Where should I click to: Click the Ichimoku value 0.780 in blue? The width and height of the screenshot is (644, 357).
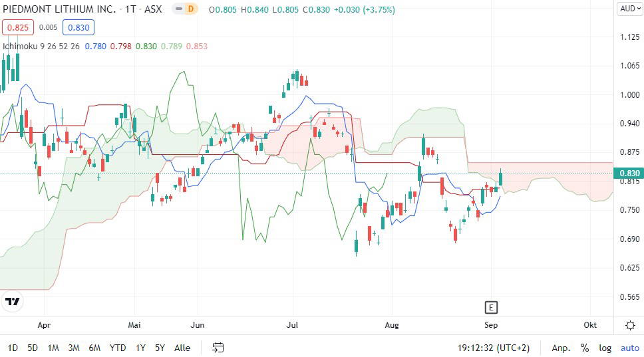tap(95, 47)
